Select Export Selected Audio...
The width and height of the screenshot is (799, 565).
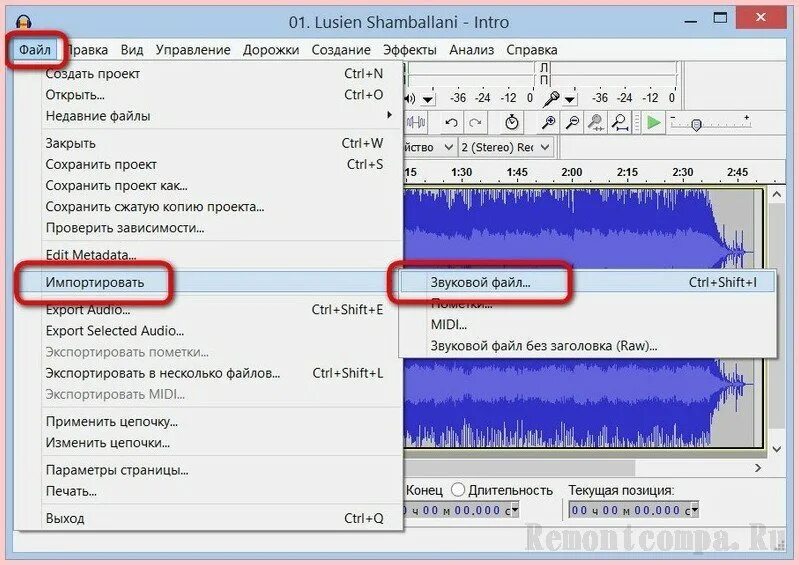coord(209,331)
